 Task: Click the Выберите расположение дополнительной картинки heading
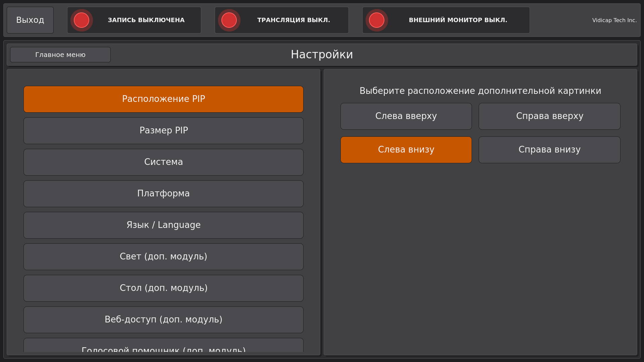(x=480, y=91)
